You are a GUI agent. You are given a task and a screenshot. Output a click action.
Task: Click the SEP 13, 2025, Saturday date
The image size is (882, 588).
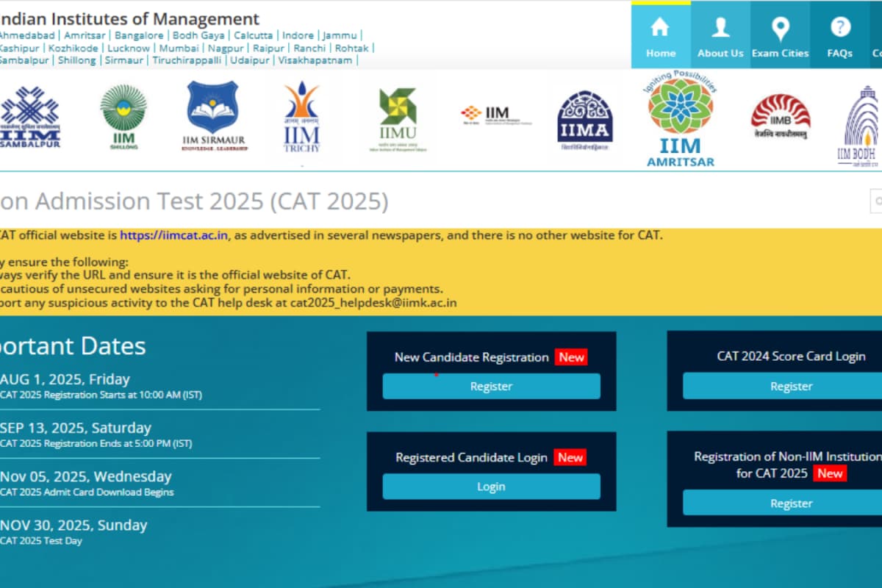click(76, 428)
